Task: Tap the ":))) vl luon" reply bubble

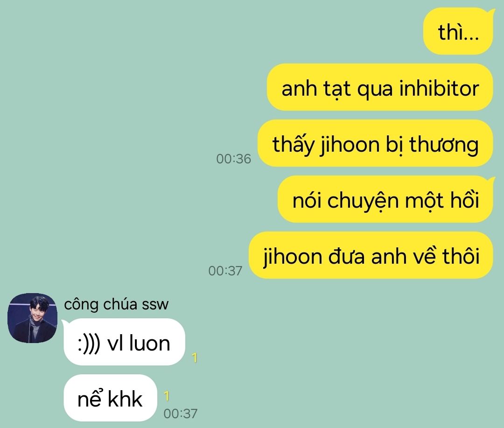Action: [x=123, y=342]
